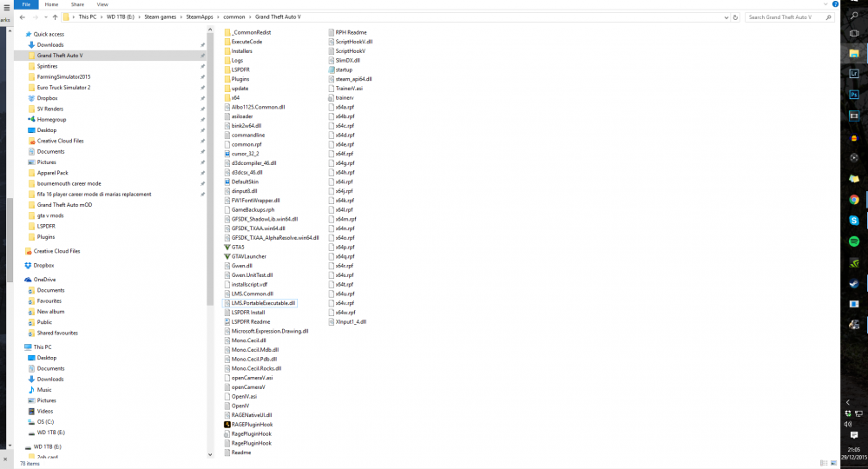Select Creative Cloud Files under Quick access
The height and width of the screenshot is (469, 868).
pos(61,141)
